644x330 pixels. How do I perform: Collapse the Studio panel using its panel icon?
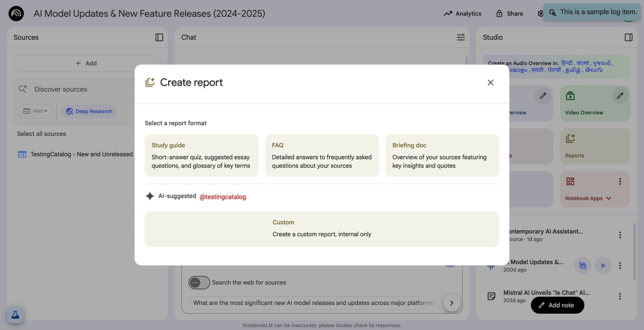[x=628, y=37]
